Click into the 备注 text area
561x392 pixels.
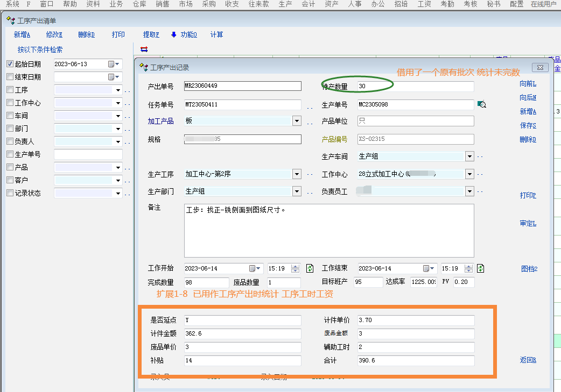point(328,231)
